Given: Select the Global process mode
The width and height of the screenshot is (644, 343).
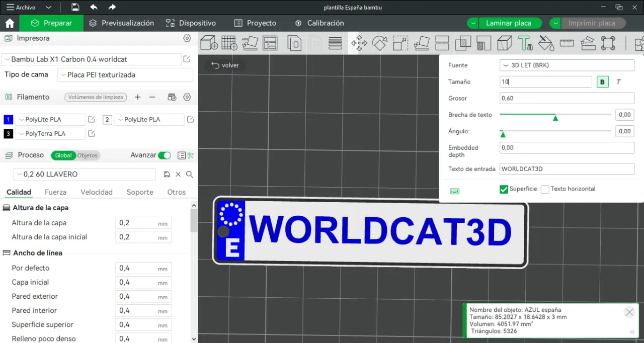Looking at the screenshot, I should coord(63,155).
